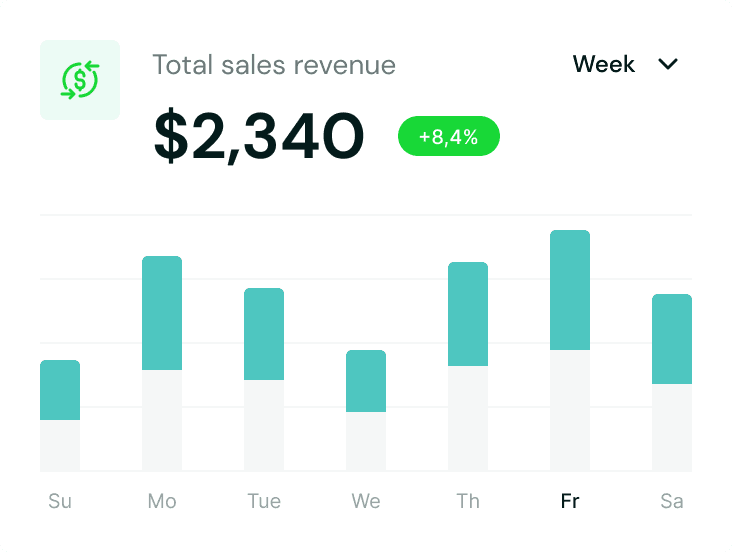Viewport: 732px width, 552px height.
Task: Click the Total sales revenue title
Action: click(x=274, y=65)
